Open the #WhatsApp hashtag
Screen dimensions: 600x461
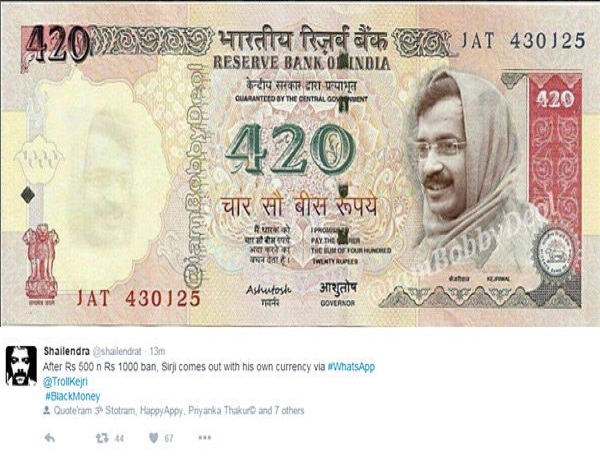[351, 367]
